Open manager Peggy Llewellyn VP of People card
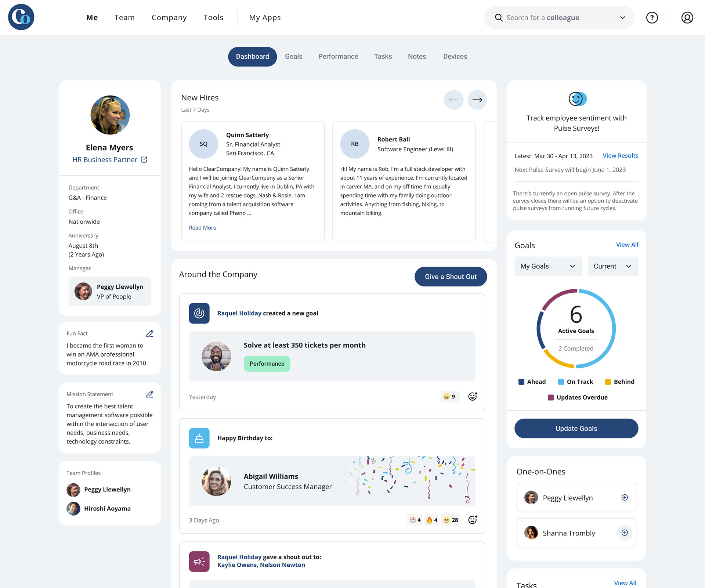The height and width of the screenshot is (588, 705). point(109,291)
